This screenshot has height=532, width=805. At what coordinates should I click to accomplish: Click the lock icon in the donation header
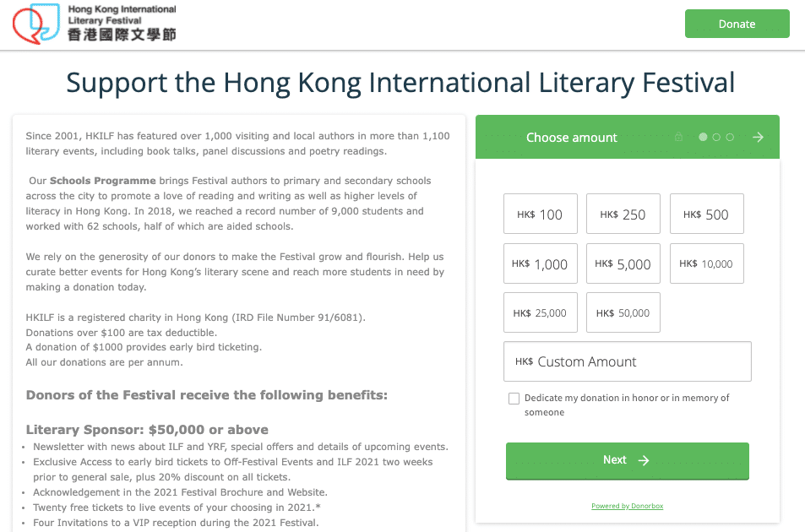tap(678, 138)
